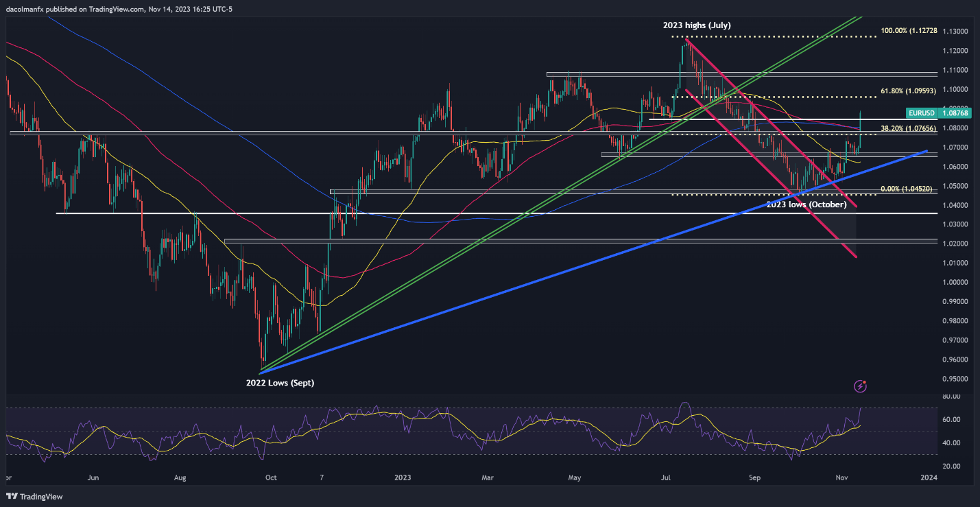Viewport: 980px width, 507px height.
Task: Select the 100.00% (1.12728) Fibonacci level
Action: click(x=905, y=32)
